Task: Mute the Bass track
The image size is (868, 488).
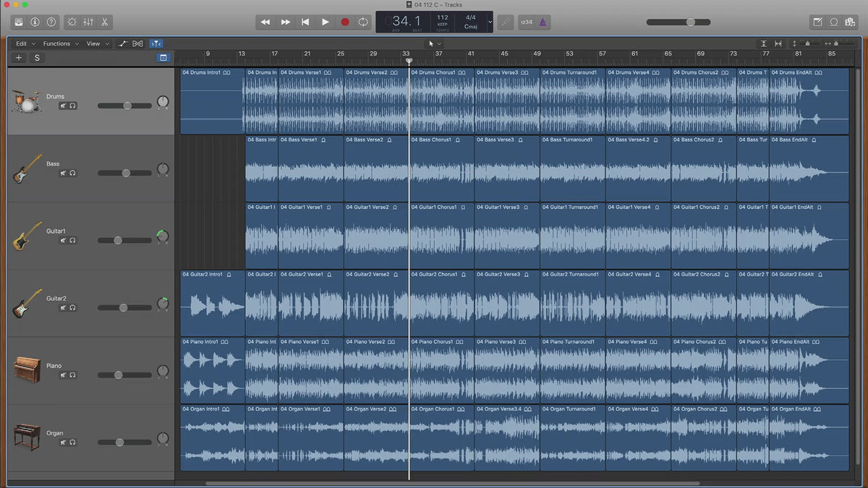Action: click(63, 173)
